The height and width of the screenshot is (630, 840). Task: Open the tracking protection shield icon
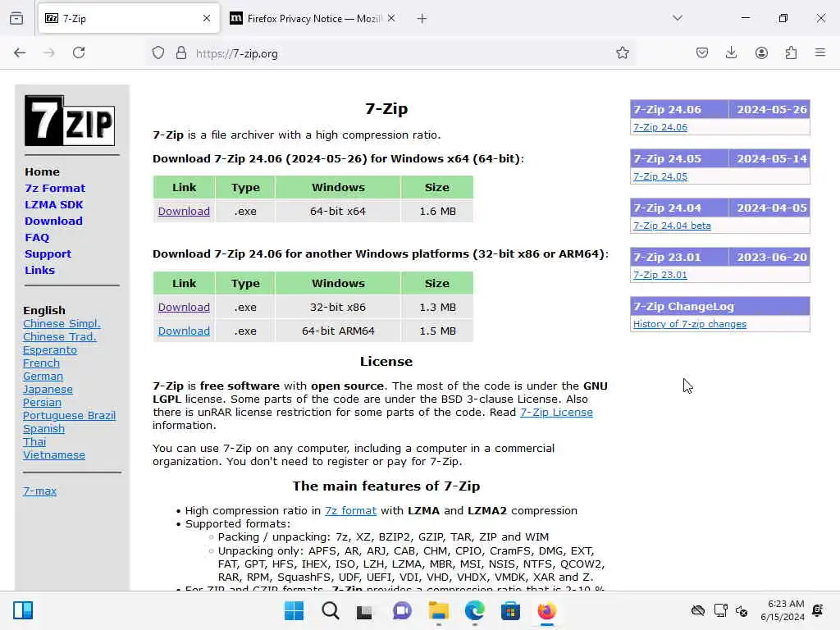coord(158,53)
